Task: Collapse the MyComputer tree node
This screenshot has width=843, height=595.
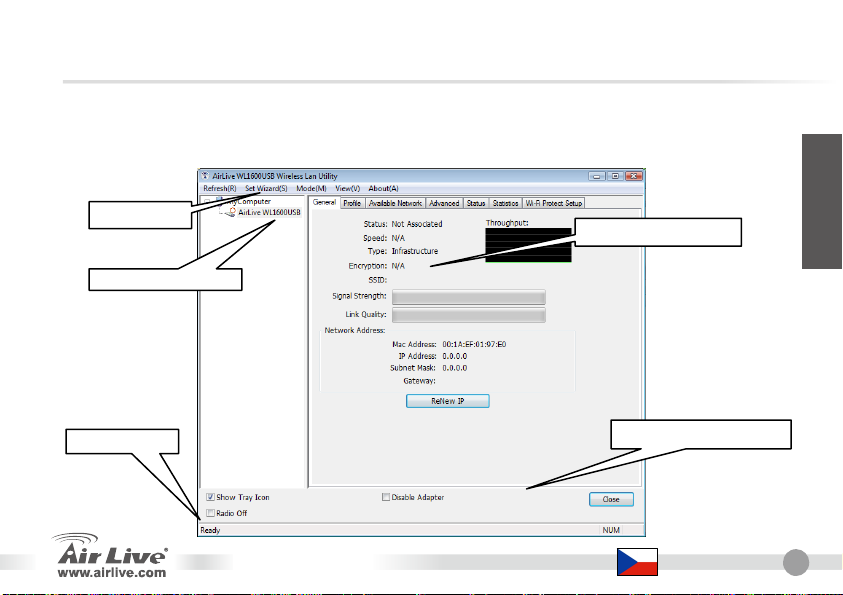Action: pos(207,202)
